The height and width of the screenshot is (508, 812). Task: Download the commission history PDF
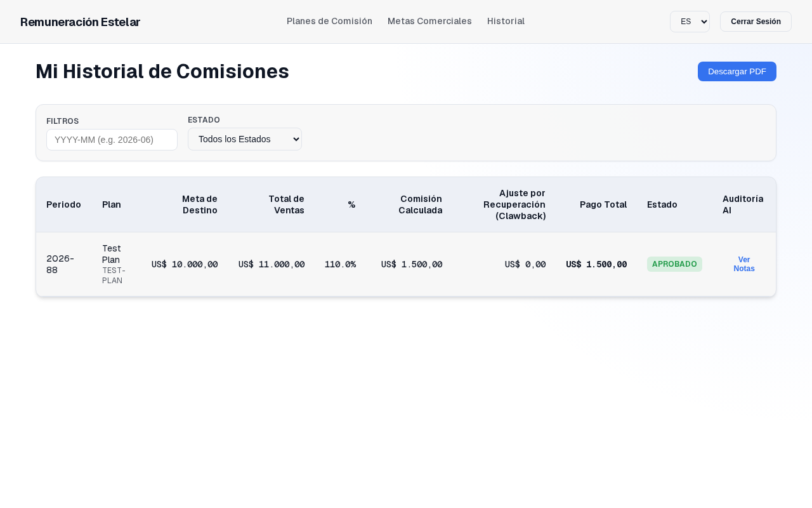[x=737, y=71]
